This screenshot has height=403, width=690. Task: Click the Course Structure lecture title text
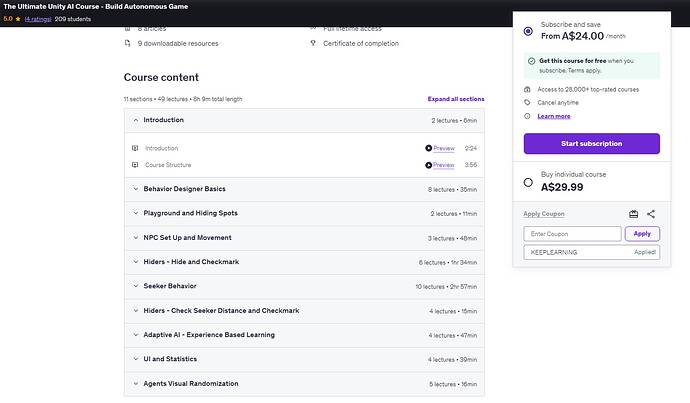(x=168, y=165)
